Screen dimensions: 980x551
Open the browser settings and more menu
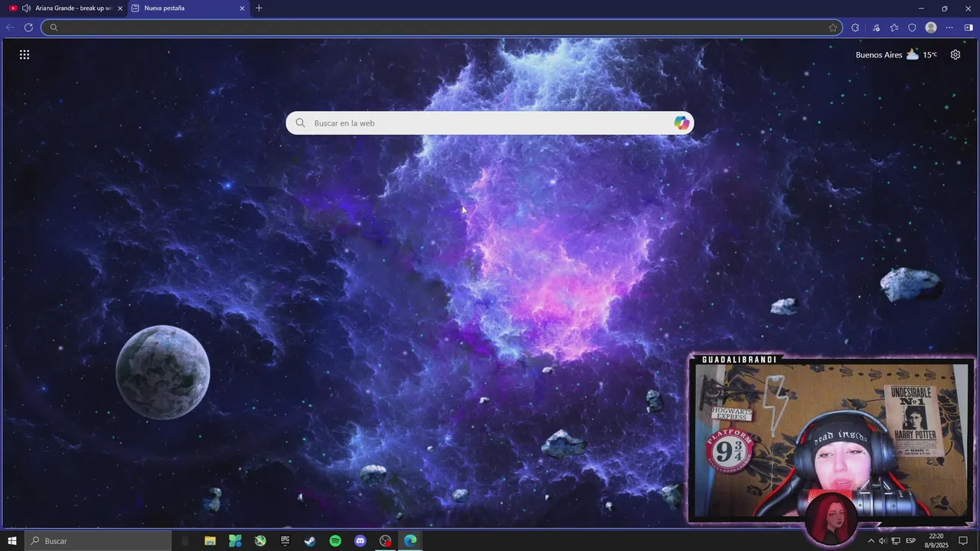point(949,28)
